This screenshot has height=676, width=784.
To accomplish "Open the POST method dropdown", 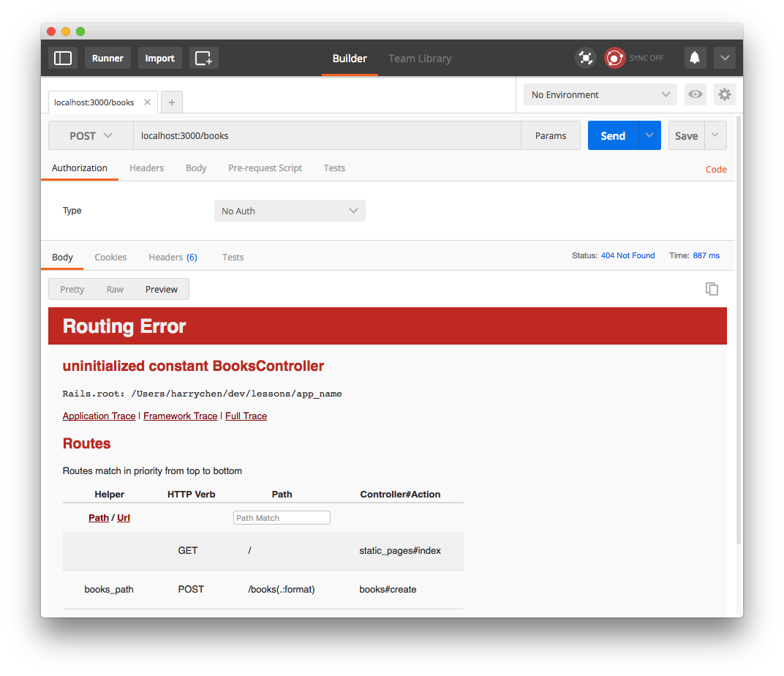I will [x=91, y=136].
